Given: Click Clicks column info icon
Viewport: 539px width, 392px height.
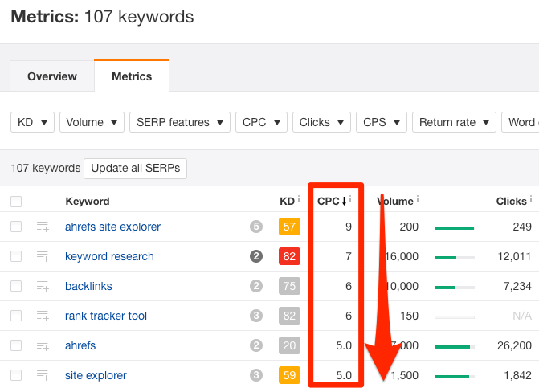Looking at the screenshot, I should click(x=531, y=198).
